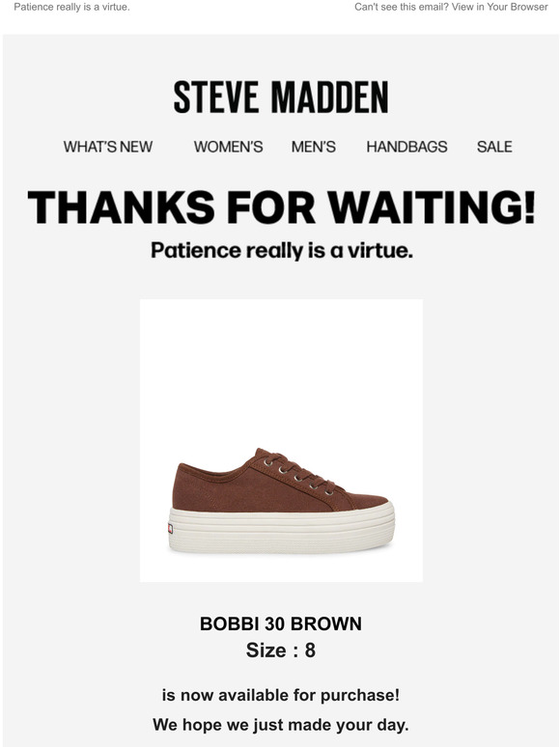560x747 pixels.
Task: Click the sneaker's laces and eyelets
Action: (x=300, y=475)
